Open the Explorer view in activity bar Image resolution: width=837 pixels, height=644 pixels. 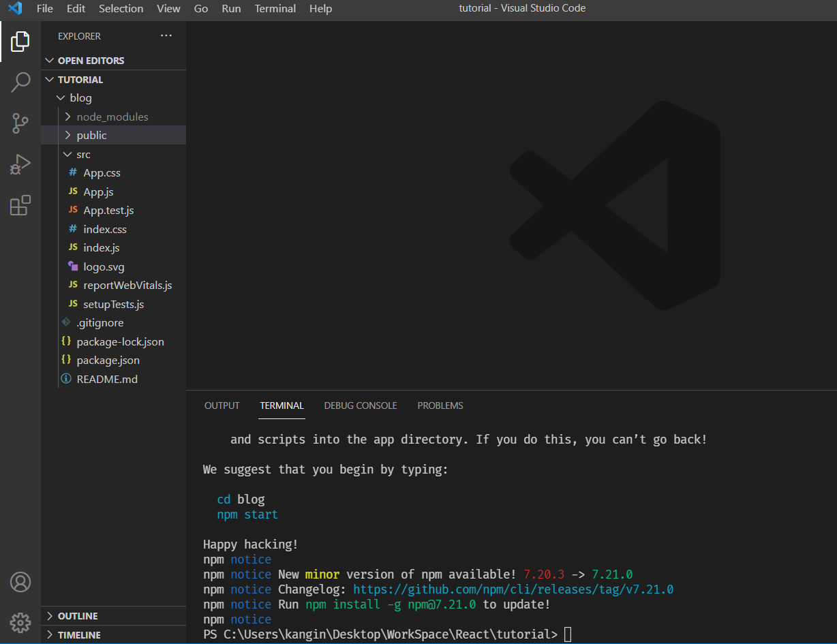click(20, 42)
